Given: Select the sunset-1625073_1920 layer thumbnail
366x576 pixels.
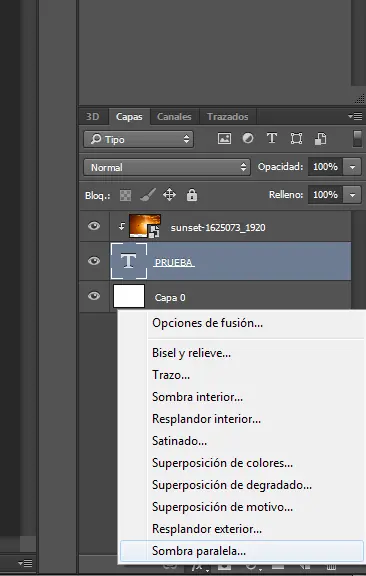Looking at the screenshot, I should [x=145, y=226].
